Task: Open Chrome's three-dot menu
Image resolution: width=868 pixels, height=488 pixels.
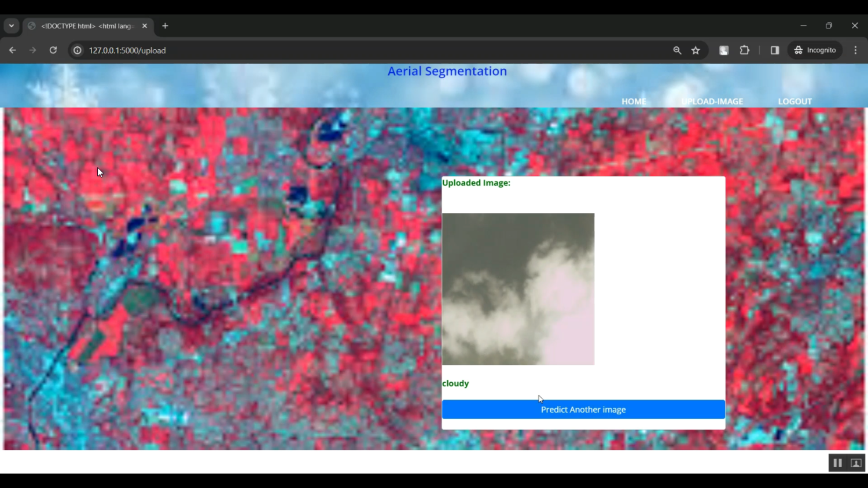Action: pyautogui.click(x=856, y=50)
